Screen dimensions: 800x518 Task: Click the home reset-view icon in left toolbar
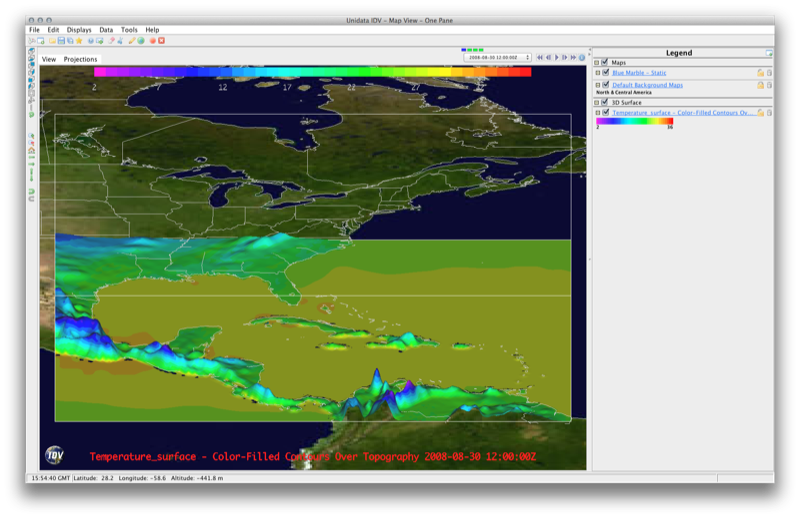[32, 151]
